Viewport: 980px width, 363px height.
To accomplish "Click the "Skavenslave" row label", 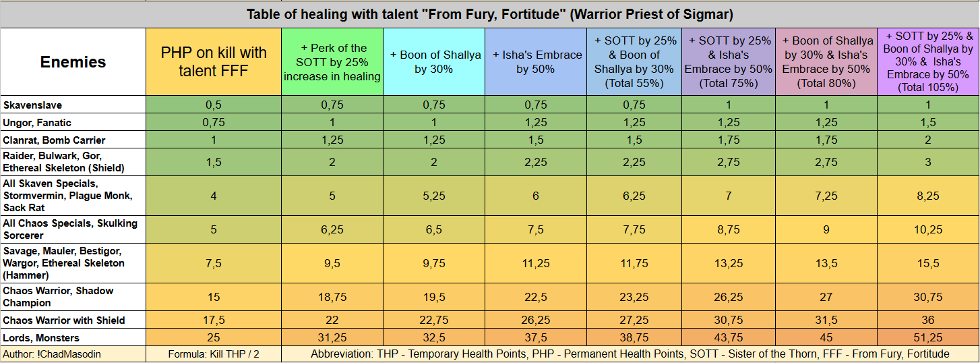I will 73,105.
